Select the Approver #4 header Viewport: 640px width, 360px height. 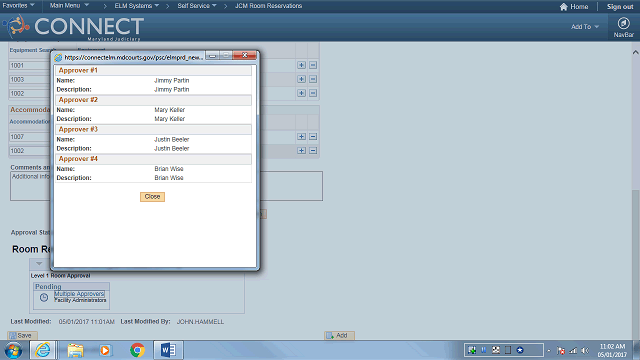click(153, 158)
